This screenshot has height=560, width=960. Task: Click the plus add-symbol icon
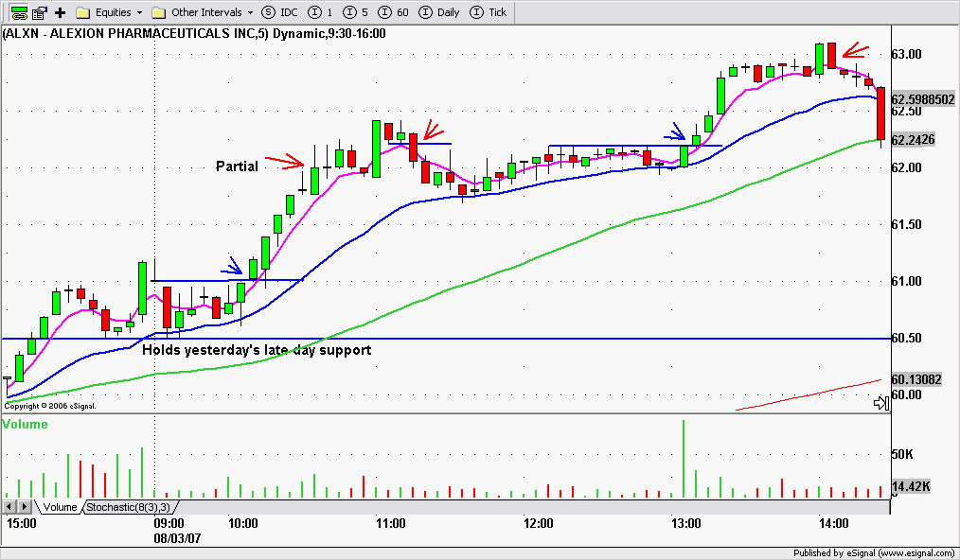(x=60, y=12)
